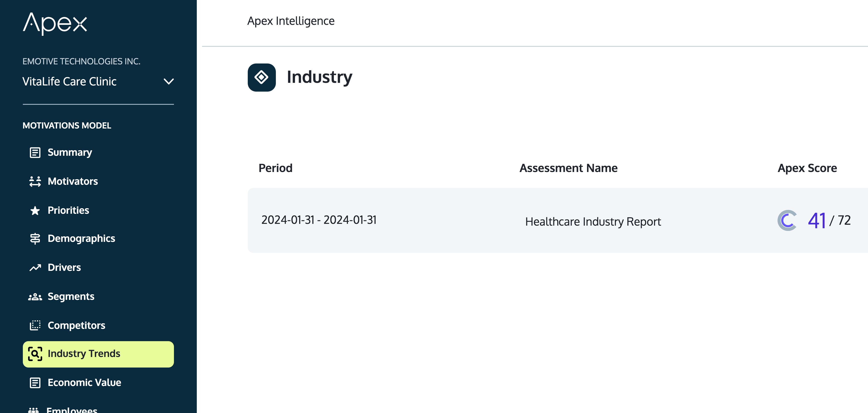Click the 2024-01-31 - 2024-01-31 period cell
The height and width of the screenshot is (413, 868).
[x=319, y=220]
